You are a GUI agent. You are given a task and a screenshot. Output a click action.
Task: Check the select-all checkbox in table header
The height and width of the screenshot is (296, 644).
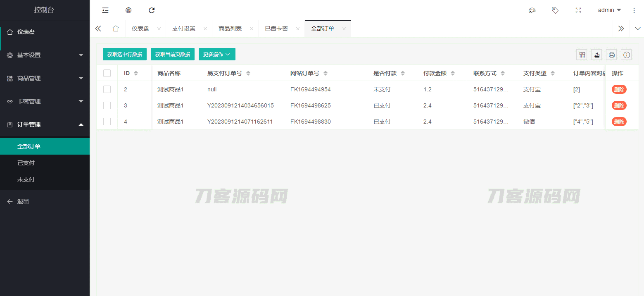107,73
